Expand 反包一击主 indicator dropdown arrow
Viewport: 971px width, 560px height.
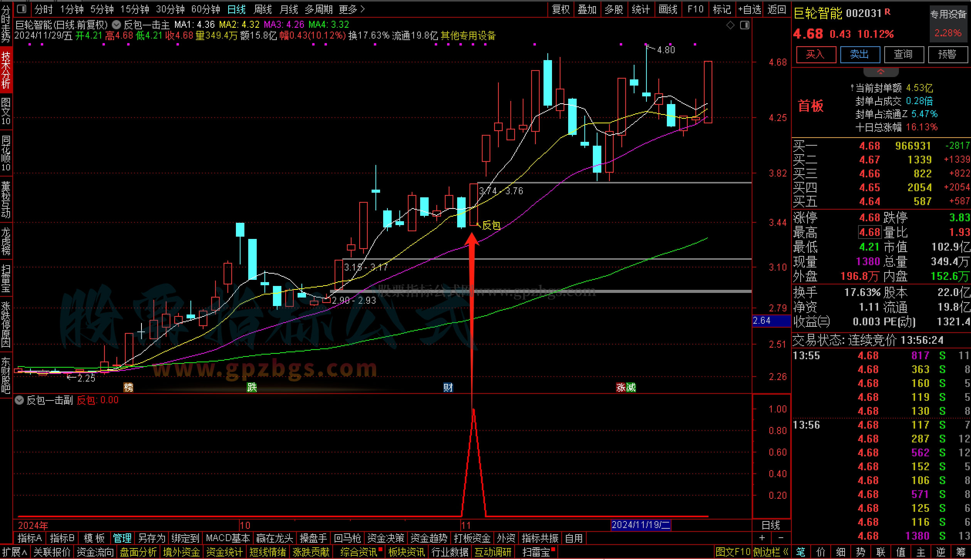pos(116,25)
